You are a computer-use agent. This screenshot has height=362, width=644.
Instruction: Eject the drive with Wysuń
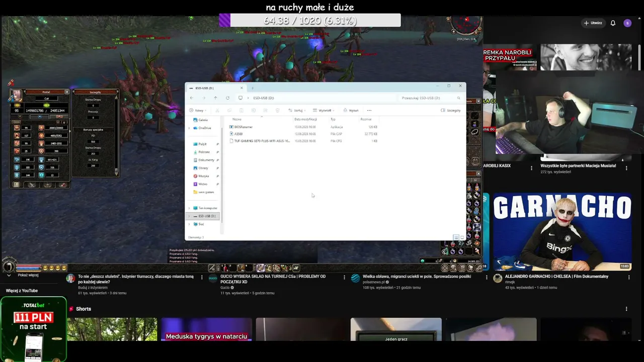(351, 111)
